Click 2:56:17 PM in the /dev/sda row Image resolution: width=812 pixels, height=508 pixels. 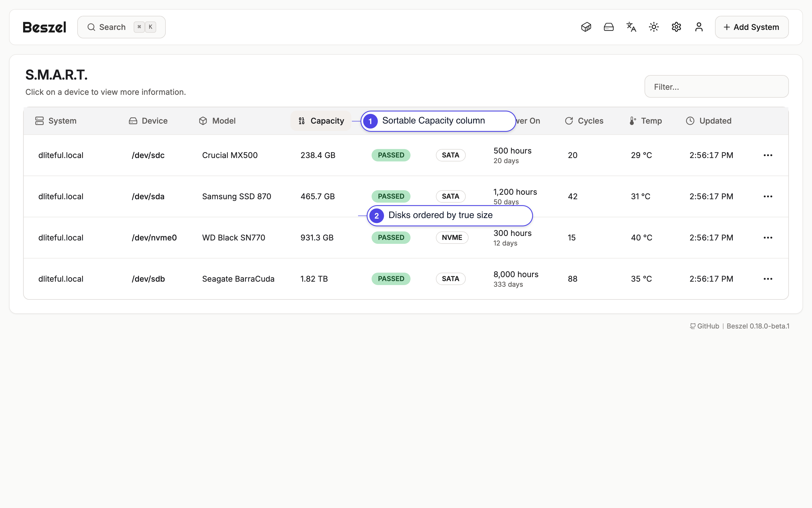711,196
